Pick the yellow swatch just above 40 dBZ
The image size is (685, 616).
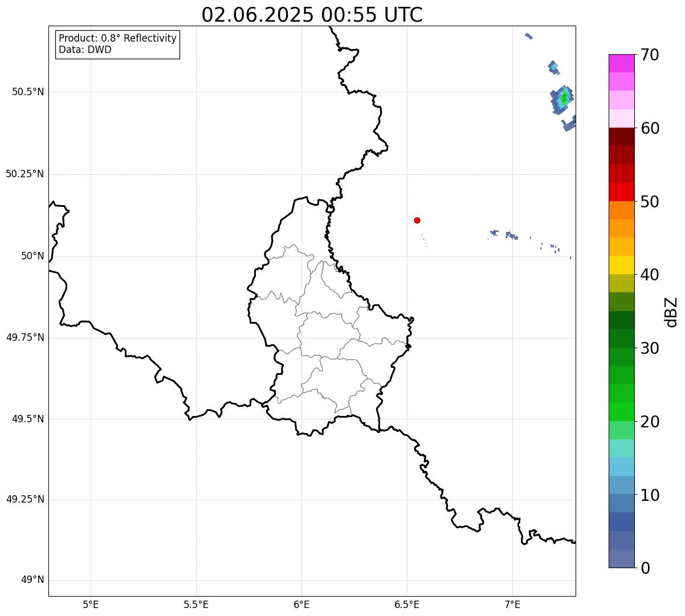(x=621, y=265)
